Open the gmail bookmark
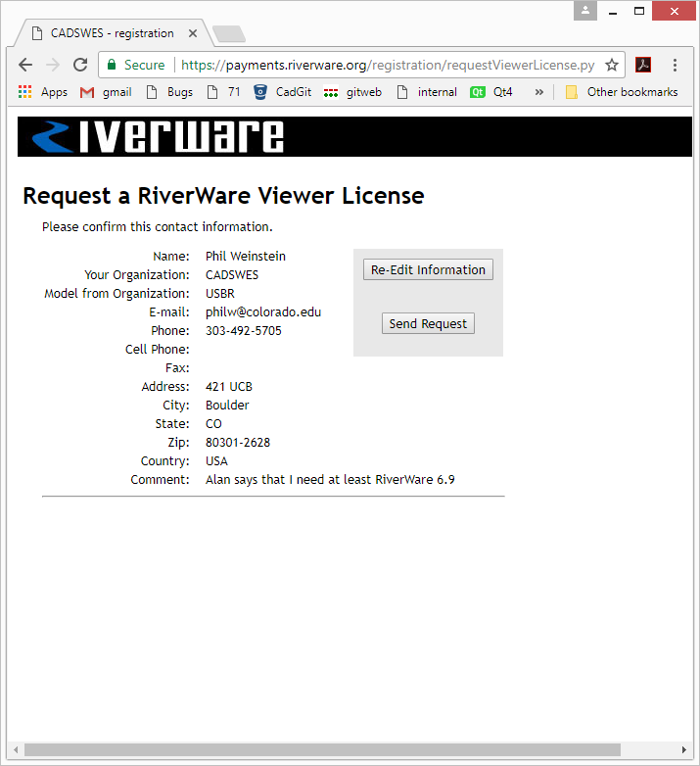700x766 pixels. pos(106,92)
